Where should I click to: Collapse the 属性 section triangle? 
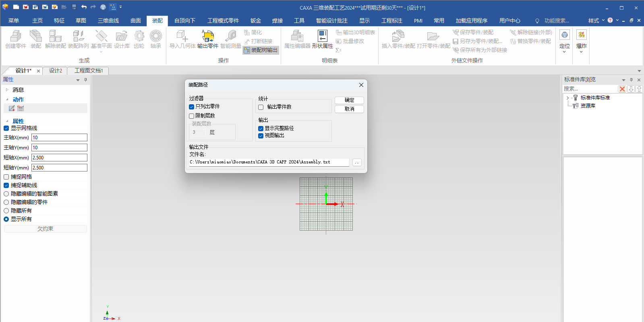coord(7,121)
